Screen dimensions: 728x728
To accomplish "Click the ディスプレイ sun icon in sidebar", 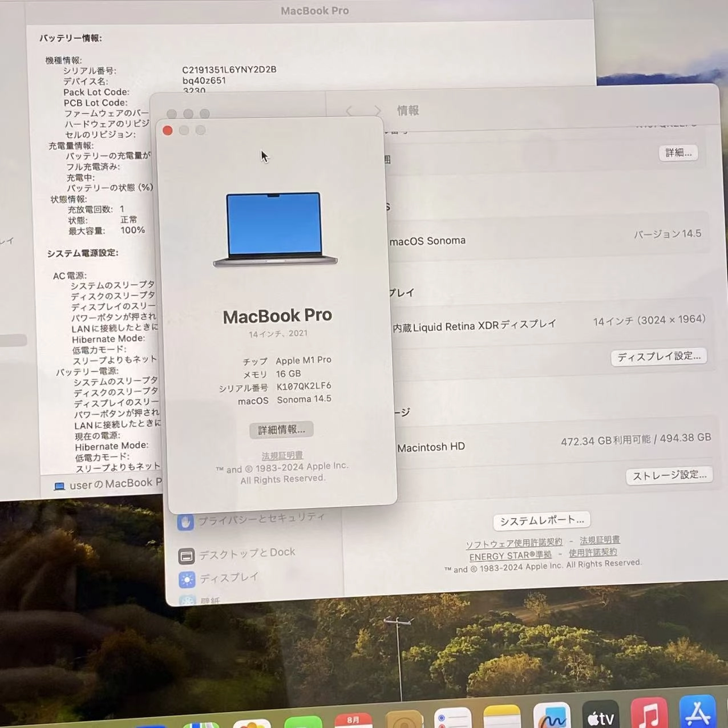I will [187, 580].
